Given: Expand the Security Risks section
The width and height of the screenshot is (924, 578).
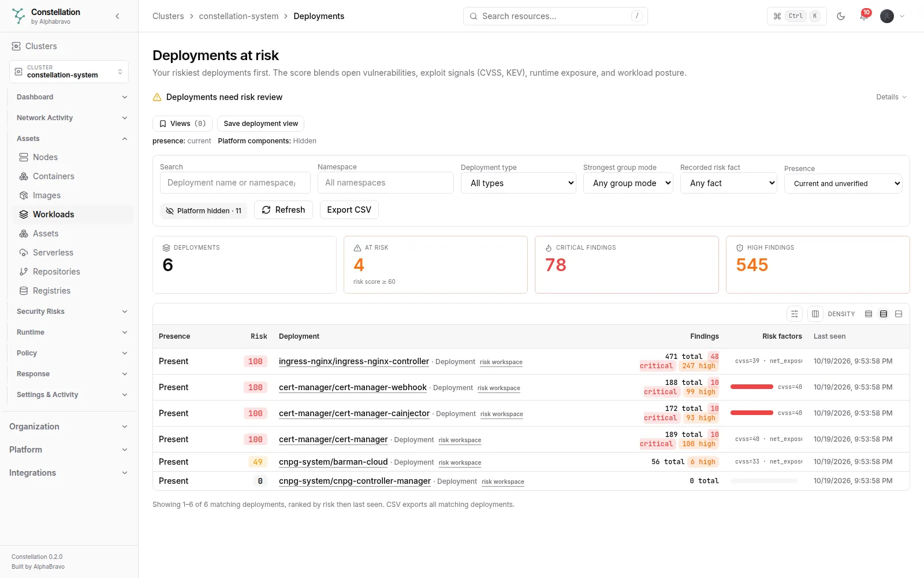Looking at the screenshot, I should [72, 312].
